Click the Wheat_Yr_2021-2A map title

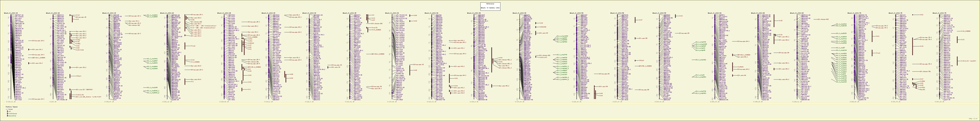click(167, 13)
